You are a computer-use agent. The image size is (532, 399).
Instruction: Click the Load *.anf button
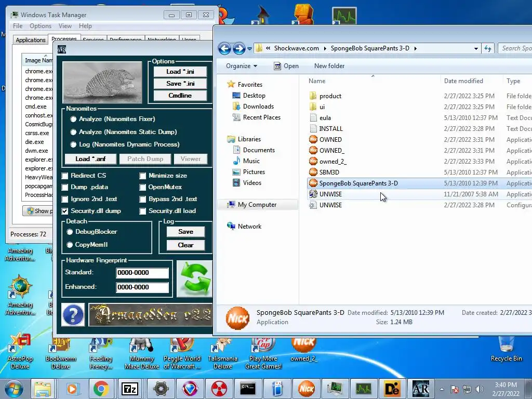90,159
